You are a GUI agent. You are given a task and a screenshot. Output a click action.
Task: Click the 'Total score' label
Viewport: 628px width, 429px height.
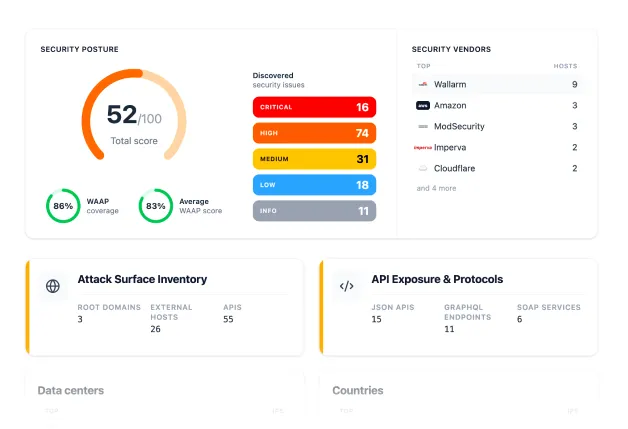134,141
